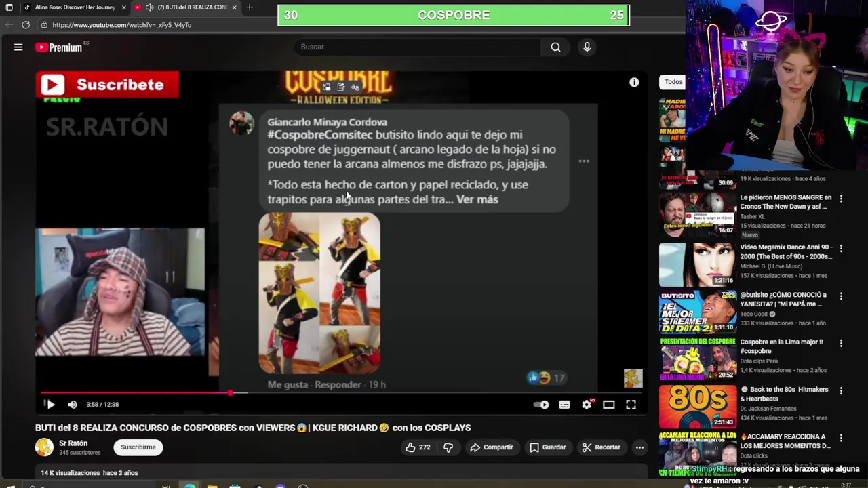Open Le pidieron MENOS SANGRE video thumbnail
The image size is (868, 488).
click(697, 215)
